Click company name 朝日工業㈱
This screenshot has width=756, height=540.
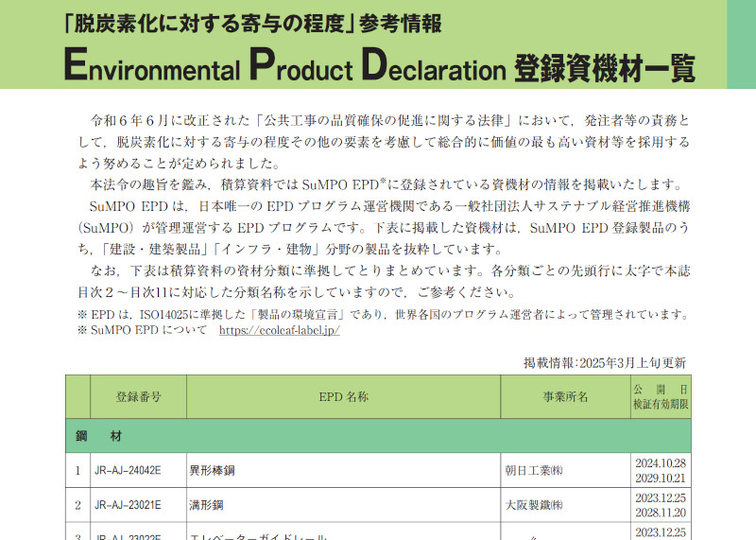tap(534, 471)
